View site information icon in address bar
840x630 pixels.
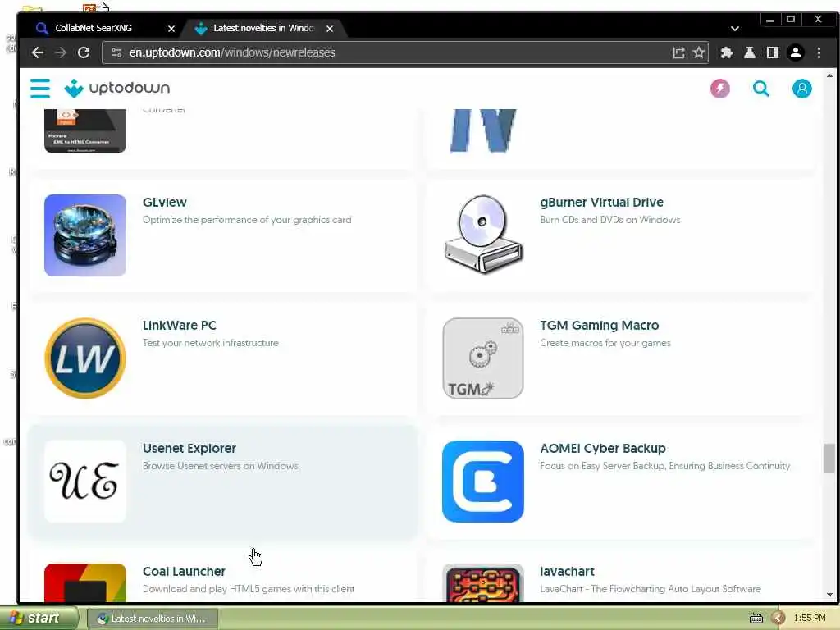tap(116, 52)
